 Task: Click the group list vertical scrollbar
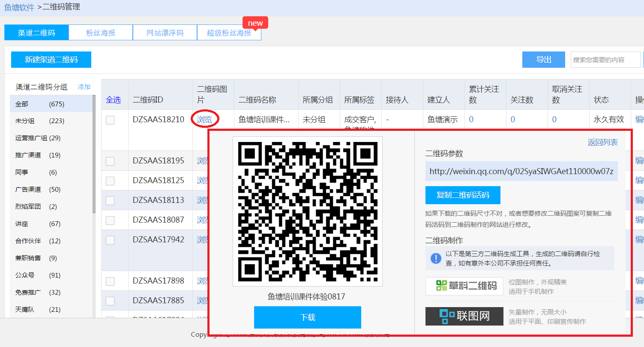[94, 154]
